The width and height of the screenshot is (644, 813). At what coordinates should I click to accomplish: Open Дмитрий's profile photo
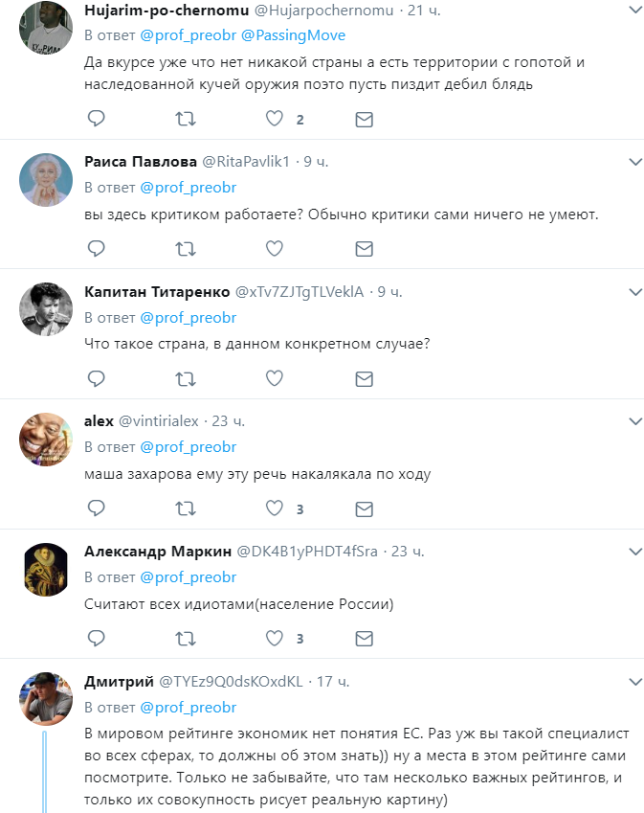(x=46, y=699)
